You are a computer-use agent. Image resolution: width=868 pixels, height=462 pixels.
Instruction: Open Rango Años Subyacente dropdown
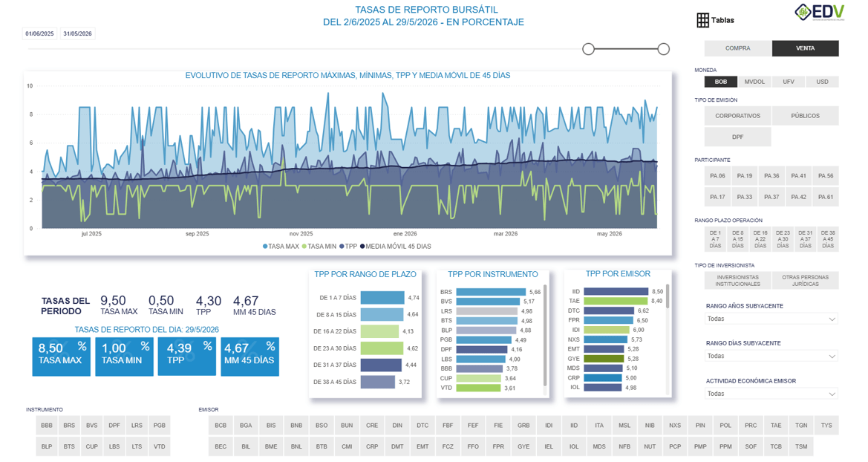click(x=771, y=319)
